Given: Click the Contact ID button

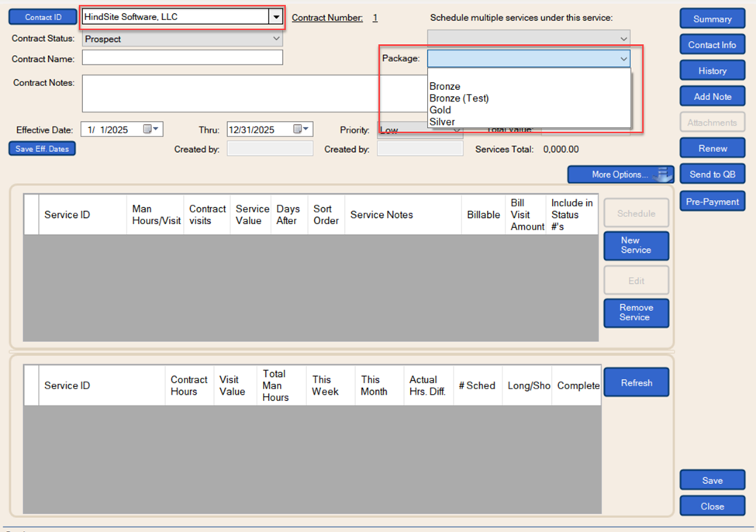Looking at the screenshot, I should [43, 17].
